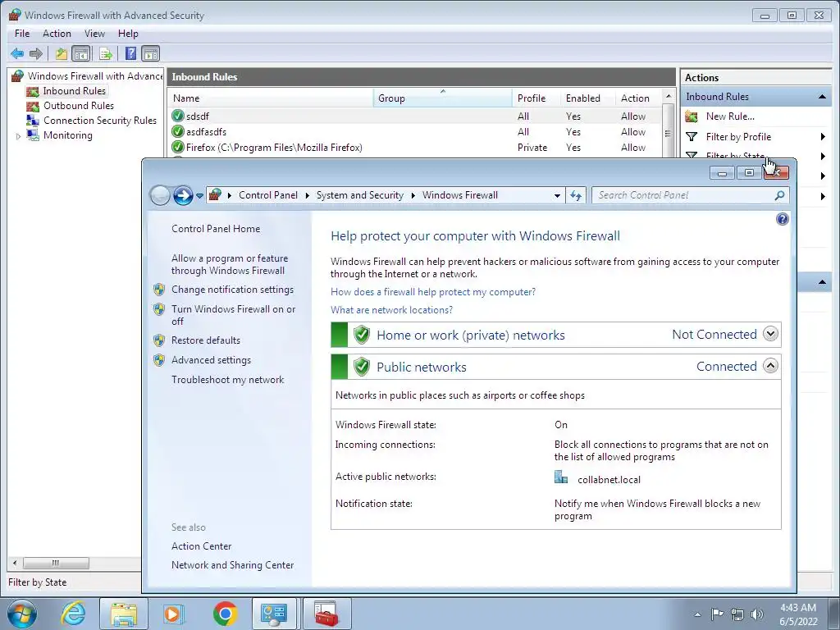This screenshot has width=840, height=630.
Task: Expand Filter by Profile submenu arrow
Action: pyautogui.click(x=823, y=137)
